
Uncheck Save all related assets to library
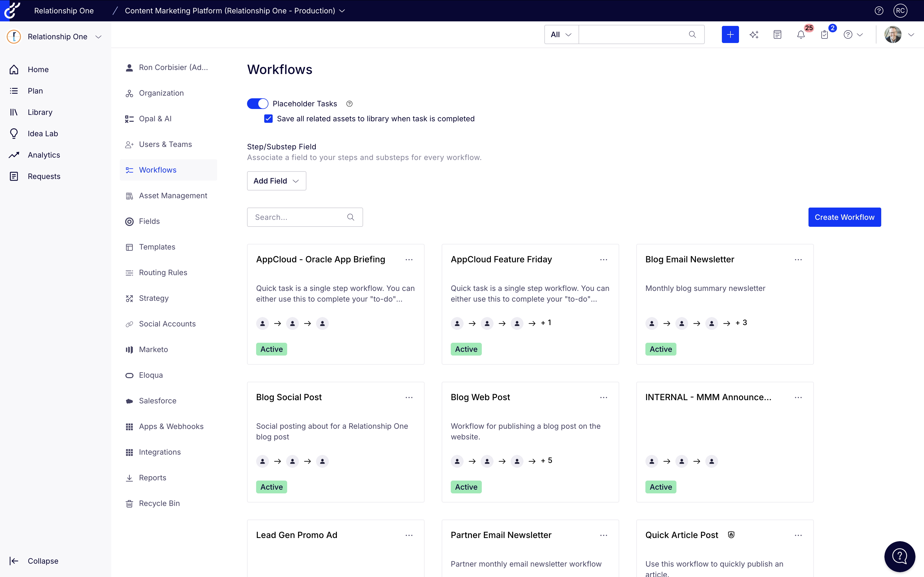[x=268, y=119]
